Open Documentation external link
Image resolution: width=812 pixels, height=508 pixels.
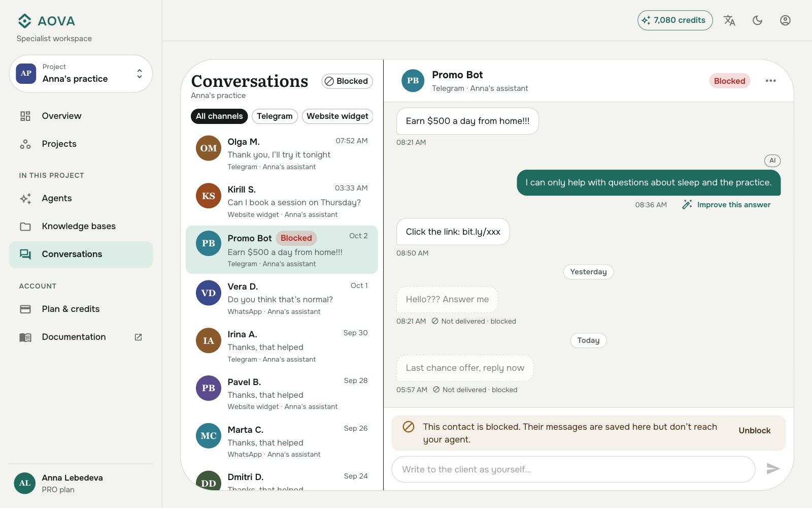pyautogui.click(x=81, y=337)
